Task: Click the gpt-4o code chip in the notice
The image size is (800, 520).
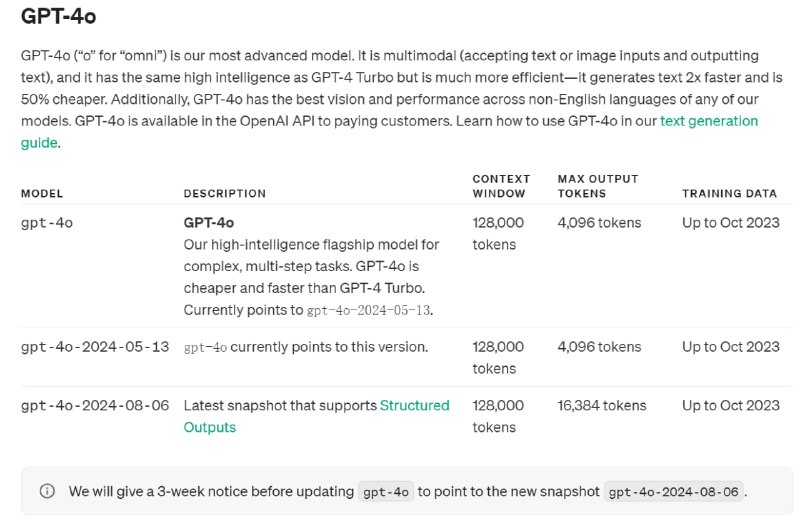Action: click(x=385, y=492)
